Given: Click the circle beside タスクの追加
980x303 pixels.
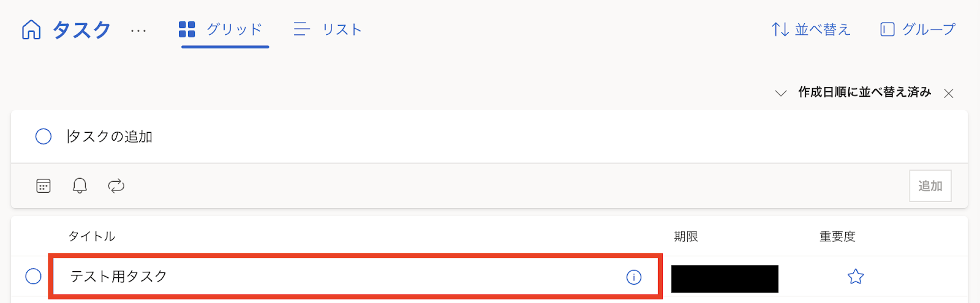Looking at the screenshot, I should point(43,137).
